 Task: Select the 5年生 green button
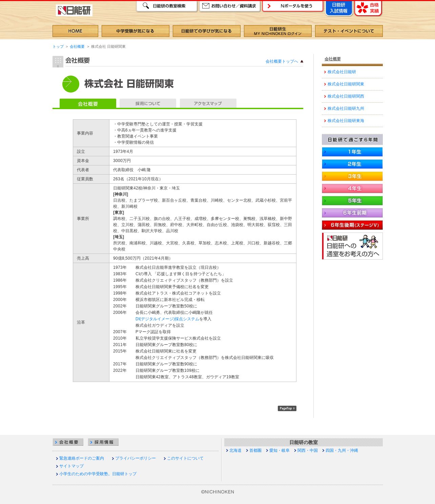coord(352,201)
